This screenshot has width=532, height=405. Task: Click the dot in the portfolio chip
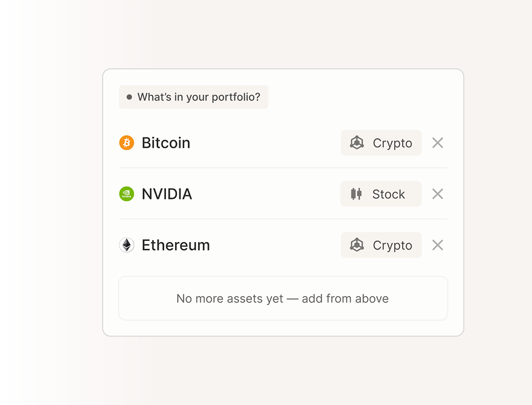click(129, 97)
